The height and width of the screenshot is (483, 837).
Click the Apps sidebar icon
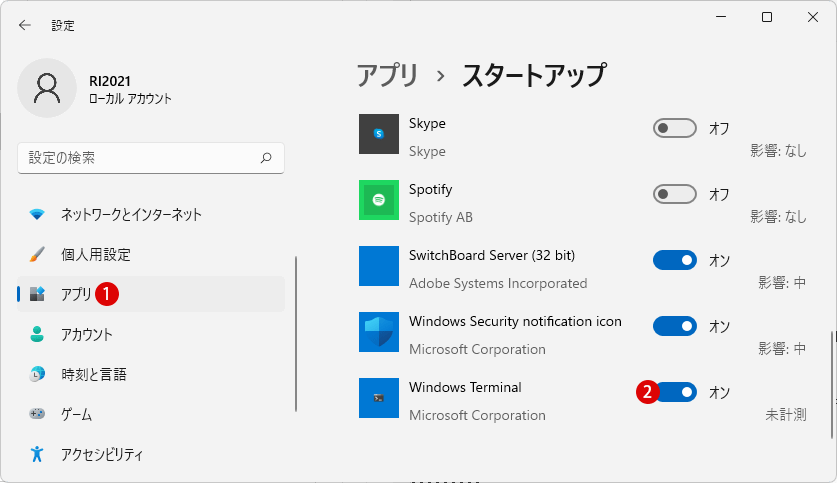coord(37,294)
